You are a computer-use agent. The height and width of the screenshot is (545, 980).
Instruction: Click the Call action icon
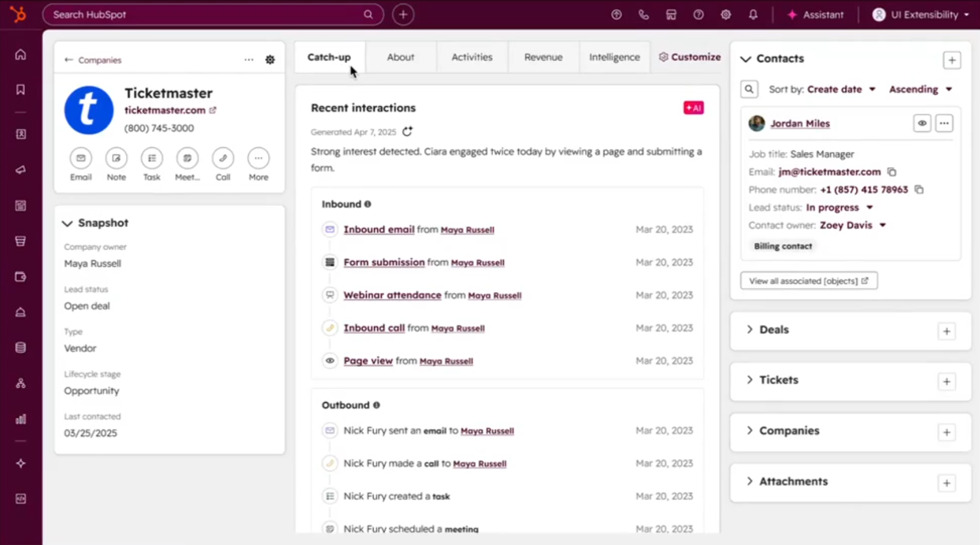(x=223, y=158)
